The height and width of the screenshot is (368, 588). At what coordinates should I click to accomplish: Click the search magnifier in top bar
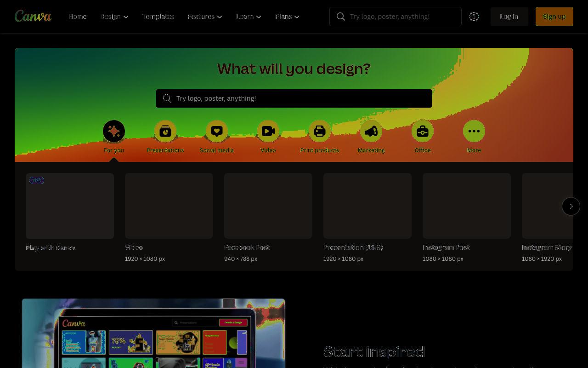tap(341, 17)
